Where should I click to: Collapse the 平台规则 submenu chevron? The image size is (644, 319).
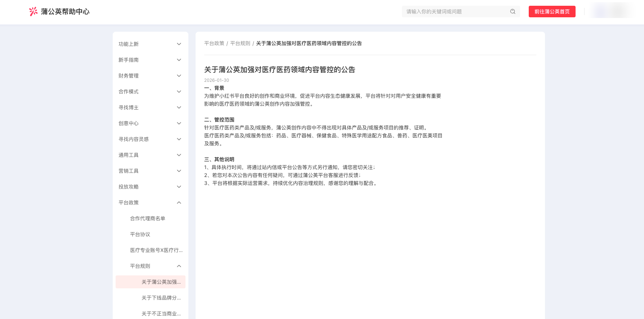tap(179, 266)
